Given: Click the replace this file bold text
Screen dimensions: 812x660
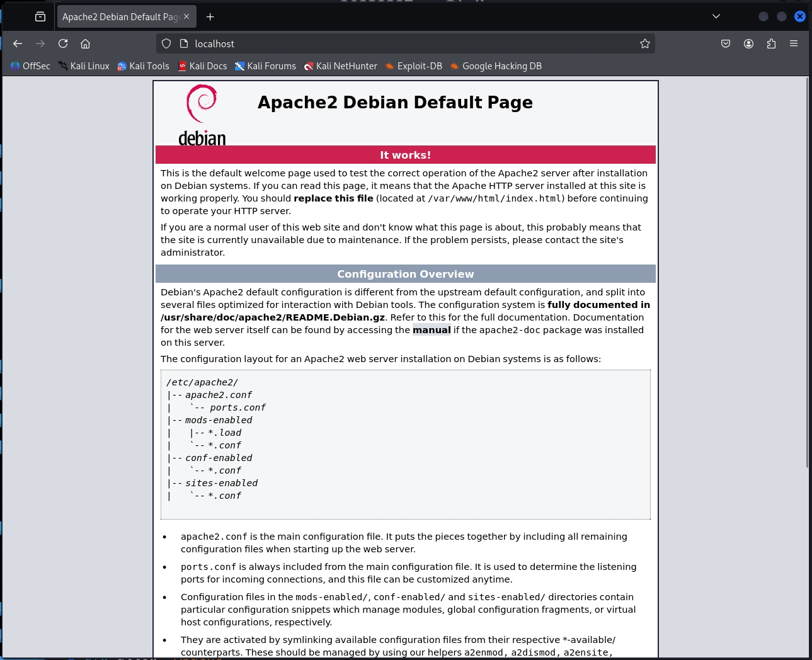Looking at the screenshot, I should [333, 198].
